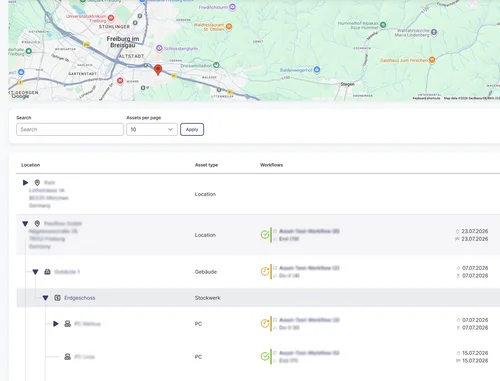This screenshot has width=500, height=381.
Task: Click PC asset icon in first PC row
Action: tap(67, 324)
